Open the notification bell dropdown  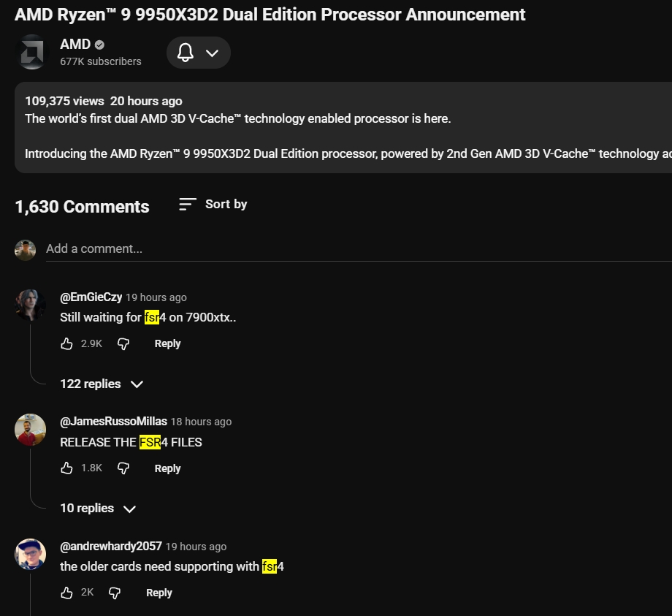coord(198,53)
